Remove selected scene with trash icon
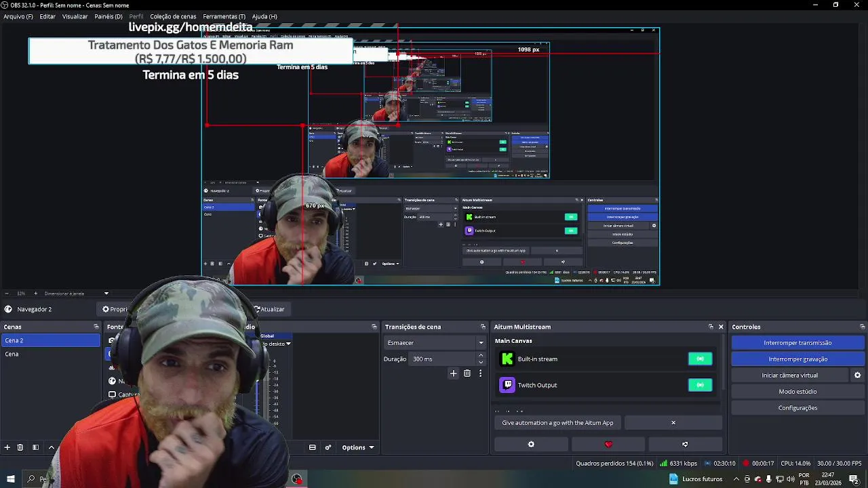The image size is (868, 488). pos(20,447)
